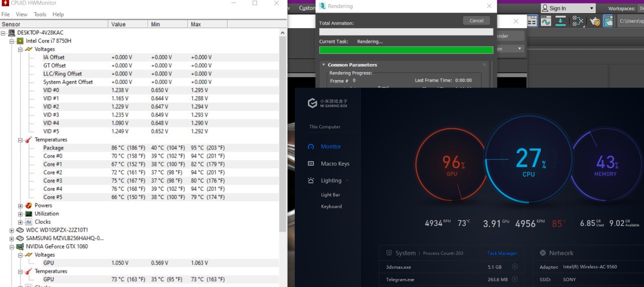Viewport: 644px width, 287px height.
Task: Click the Max column header
Action: pyautogui.click(x=207, y=24)
